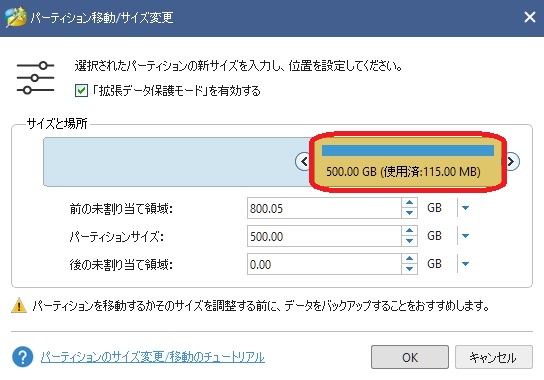Click the 後の未割り当て領域 input field
The image size is (544, 380).
coord(324,264)
